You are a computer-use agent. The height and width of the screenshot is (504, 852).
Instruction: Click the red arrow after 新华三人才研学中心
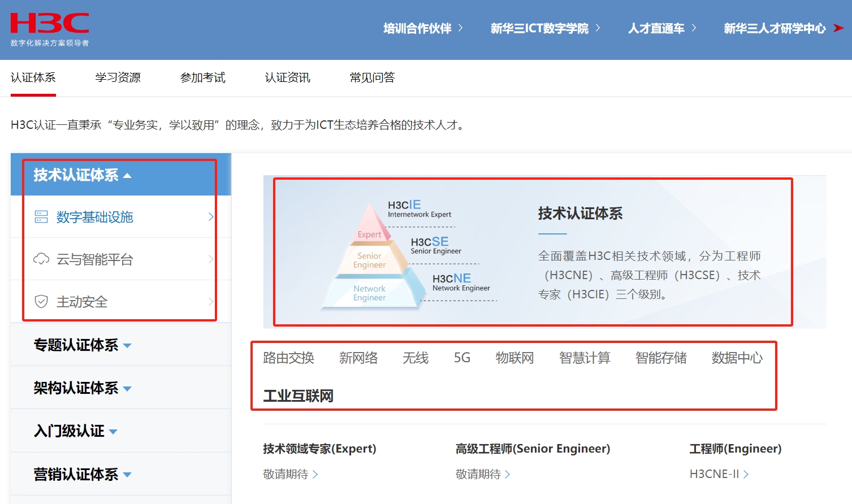tap(838, 28)
